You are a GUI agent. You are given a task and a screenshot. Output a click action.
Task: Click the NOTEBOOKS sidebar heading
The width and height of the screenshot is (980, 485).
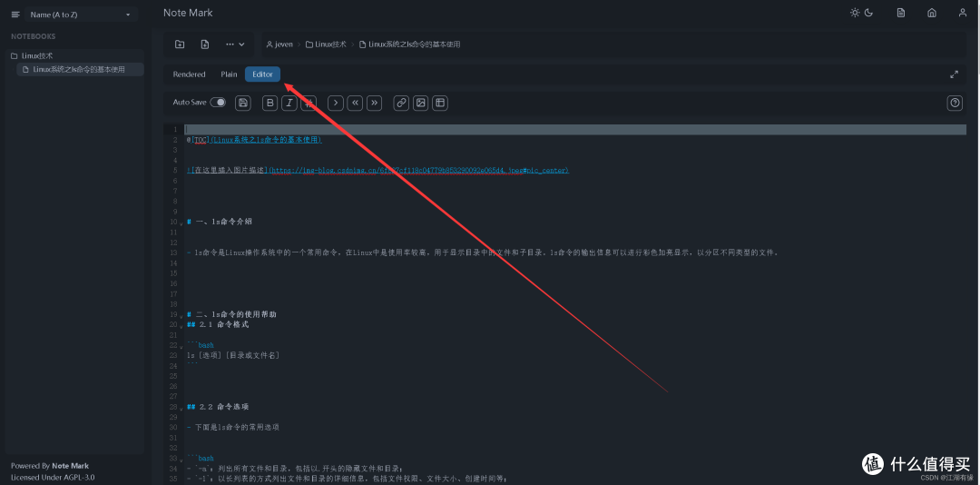[34, 36]
